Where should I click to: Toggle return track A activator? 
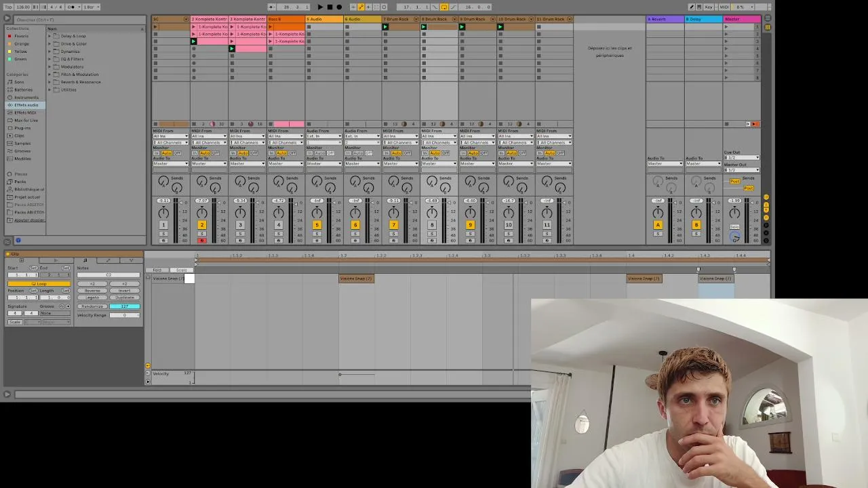point(658,225)
